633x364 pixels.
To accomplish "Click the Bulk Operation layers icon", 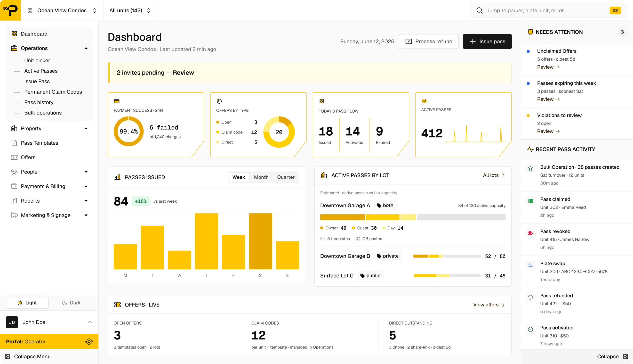I will 530,169.
